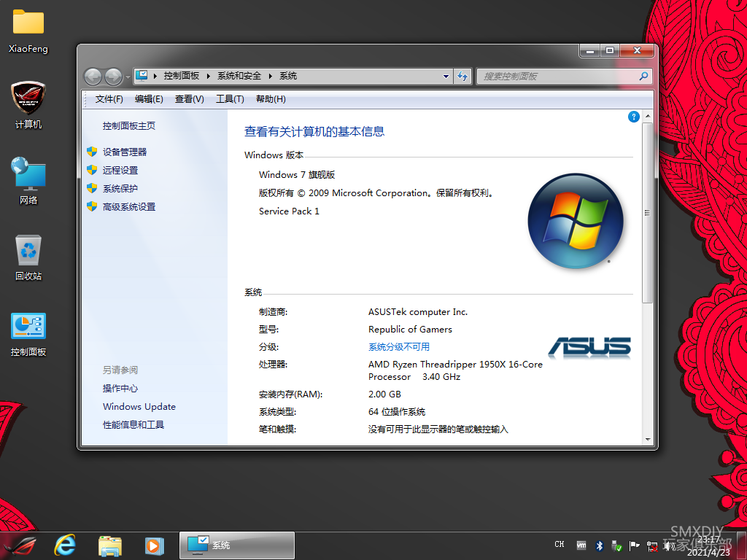
Task: Click the vertical scrollbar thumb
Action: (x=648, y=213)
